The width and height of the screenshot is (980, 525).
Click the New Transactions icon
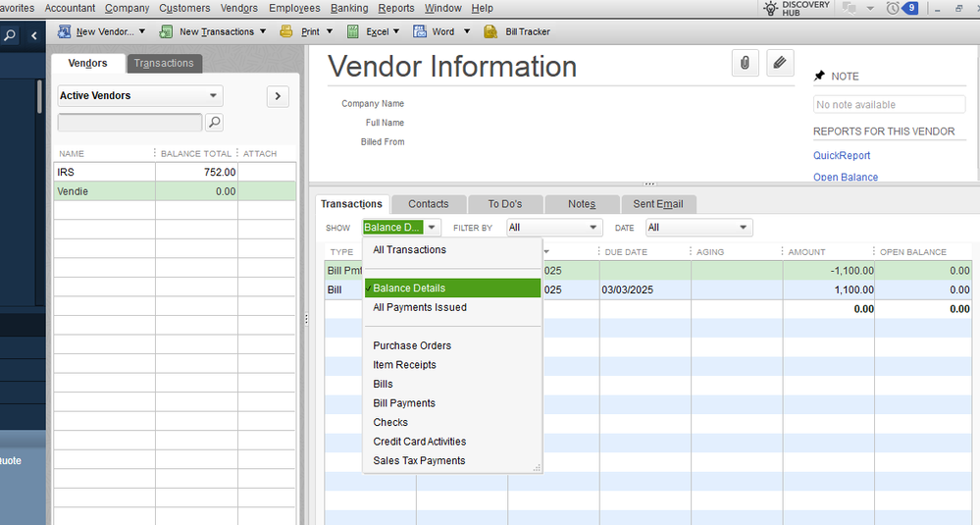point(166,31)
